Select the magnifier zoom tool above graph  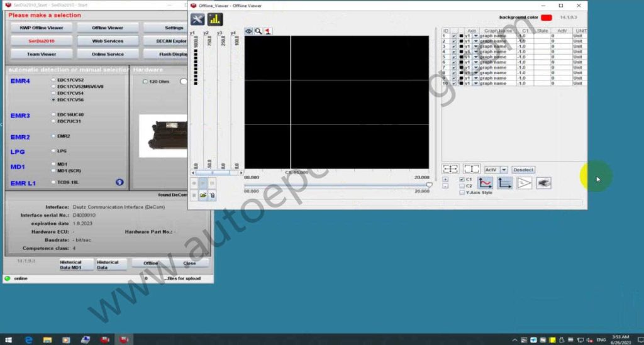pyautogui.click(x=258, y=31)
